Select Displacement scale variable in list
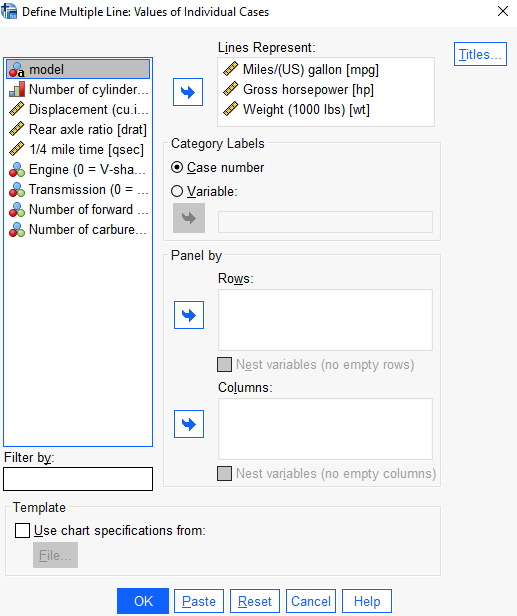The height and width of the screenshot is (616, 517). tap(78, 110)
